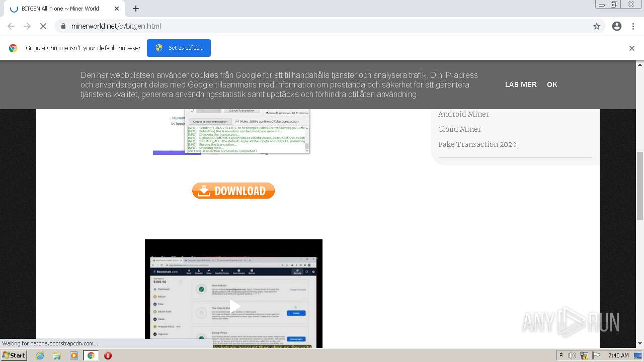
Task: Open Chrome three-dot menu
Action: point(633,26)
